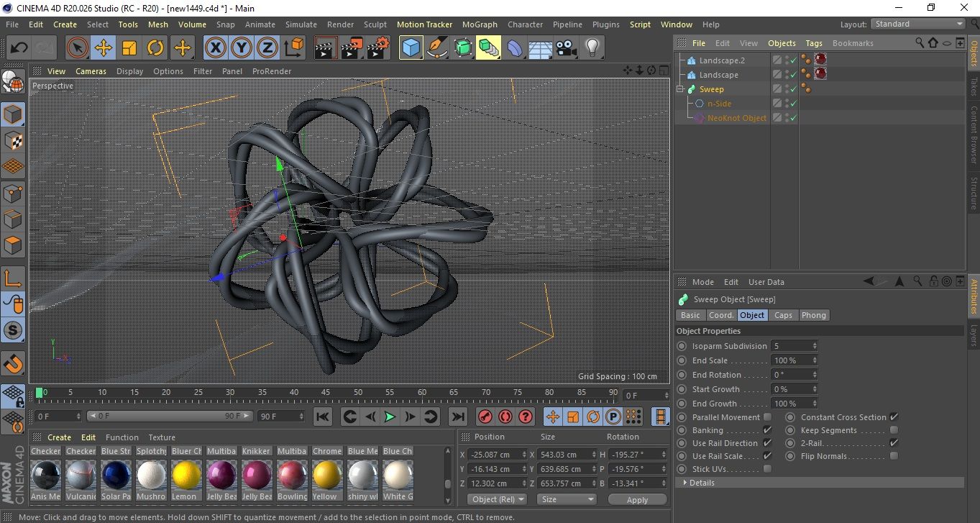
Task: Open the Light object icon
Action: point(592,48)
